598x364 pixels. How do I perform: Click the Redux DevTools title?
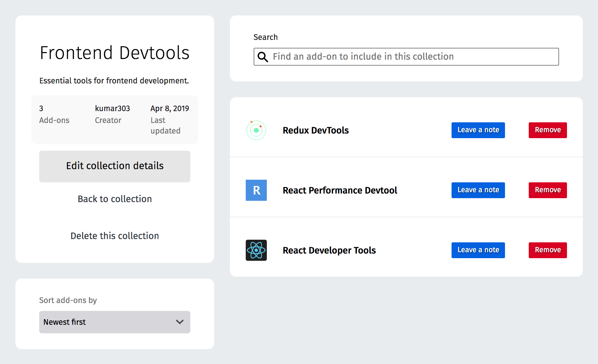[316, 130]
